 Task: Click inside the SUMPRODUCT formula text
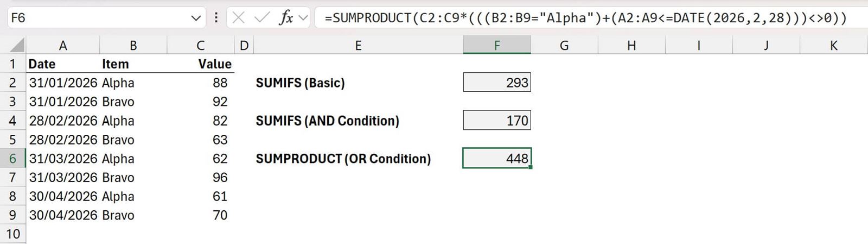click(x=585, y=18)
